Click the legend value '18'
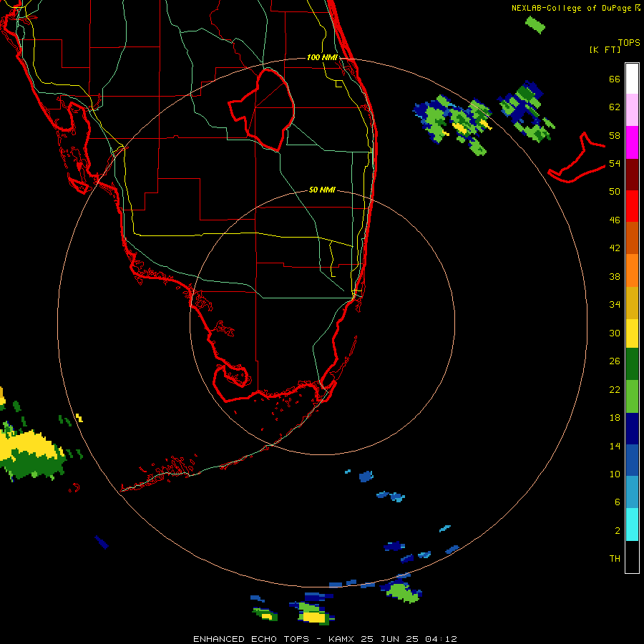Image resolution: width=644 pixels, height=644 pixels. click(x=615, y=418)
